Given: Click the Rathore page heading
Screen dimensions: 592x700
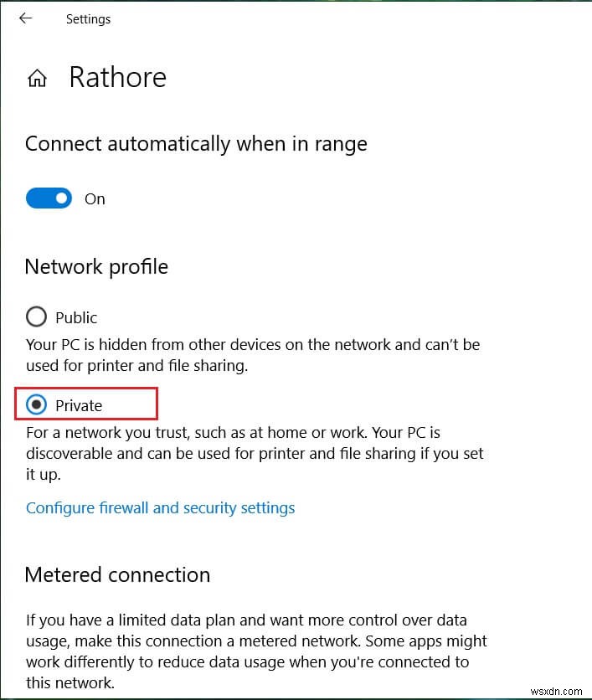Looking at the screenshot, I should pyautogui.click(x=117, y=78).
